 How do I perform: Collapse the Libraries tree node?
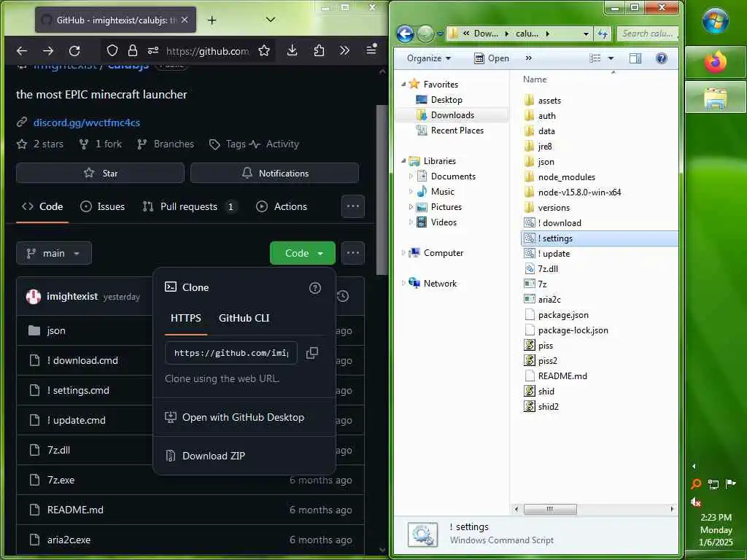coord(403,161)
